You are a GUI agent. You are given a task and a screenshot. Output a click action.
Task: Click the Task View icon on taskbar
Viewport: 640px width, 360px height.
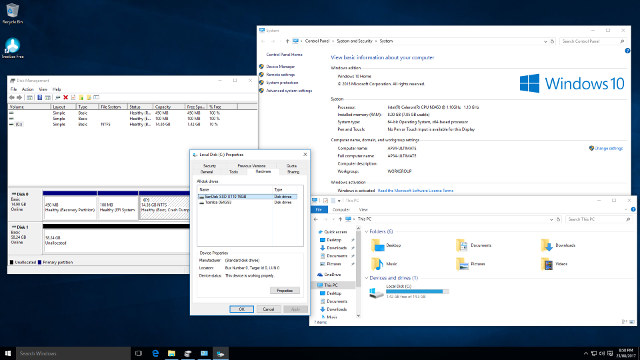pyautogui.click(x=138, y=353)
